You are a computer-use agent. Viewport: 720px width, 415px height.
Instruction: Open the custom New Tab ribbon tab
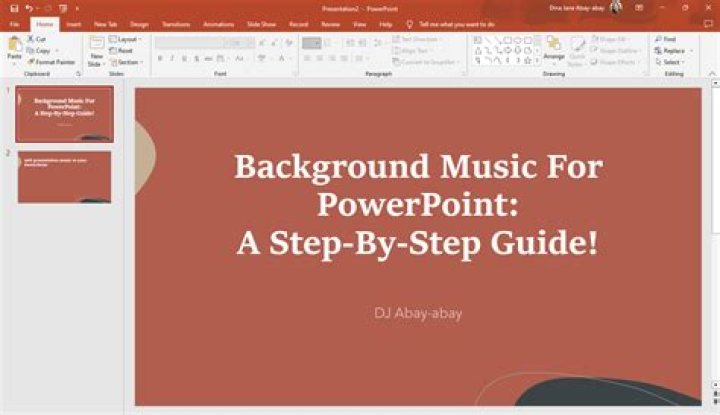[x=106, y=24]
